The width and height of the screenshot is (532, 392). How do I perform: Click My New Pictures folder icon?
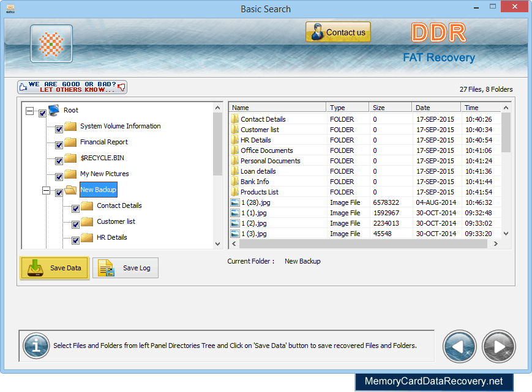click(70, 174)
